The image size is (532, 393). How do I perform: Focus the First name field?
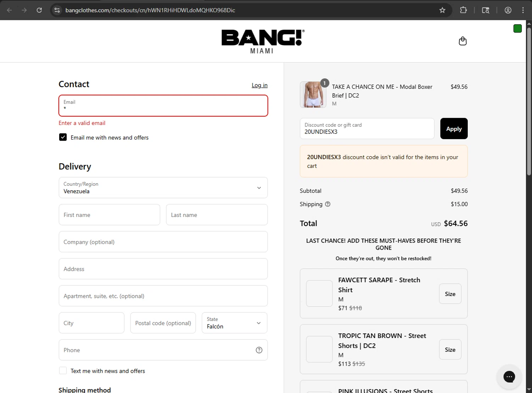[x=109, y=215]
